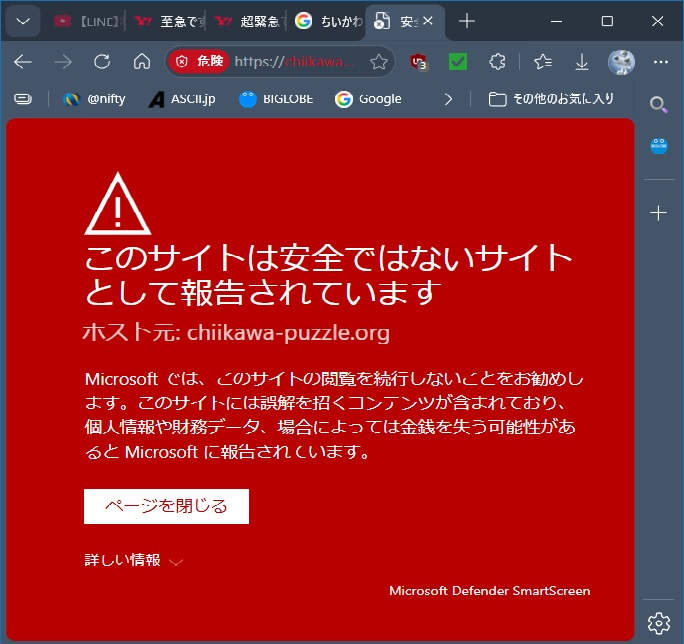Open sidebar search icon
Viewport: 684px width, 644px height.
point(658,104)
